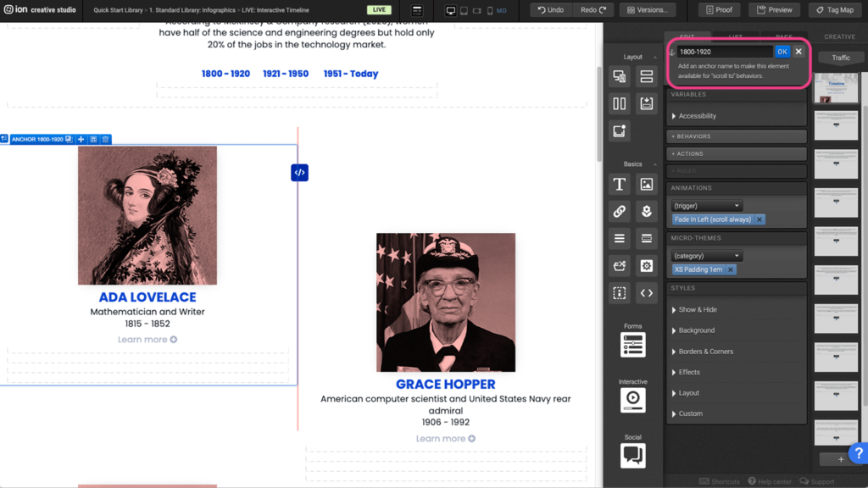Open the Tag Map
This screenshot has width=868, height=488.
click(835, 10)
